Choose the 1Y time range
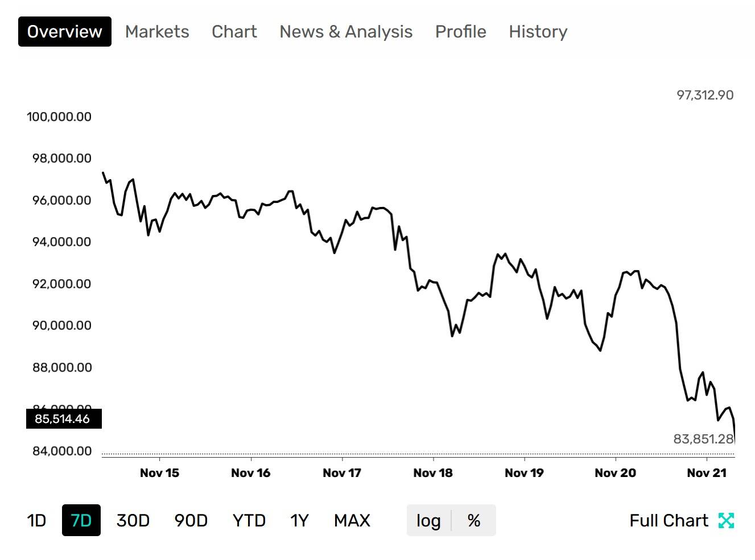Viewport: 755px width, 560px height. 299,520
